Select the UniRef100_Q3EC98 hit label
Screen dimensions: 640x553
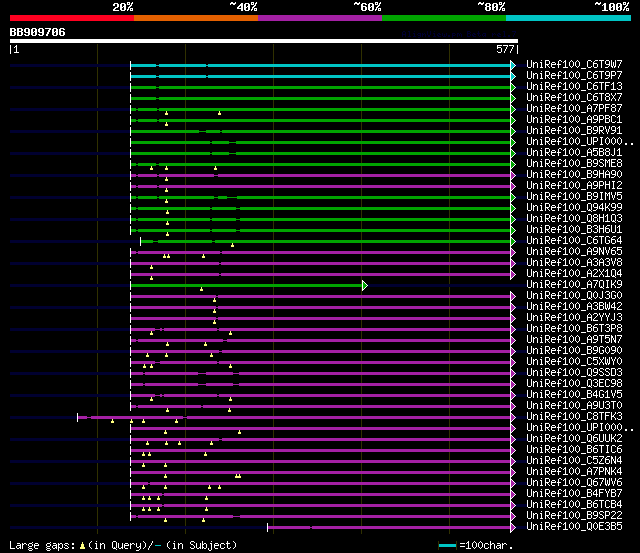[x=574, y=384]
